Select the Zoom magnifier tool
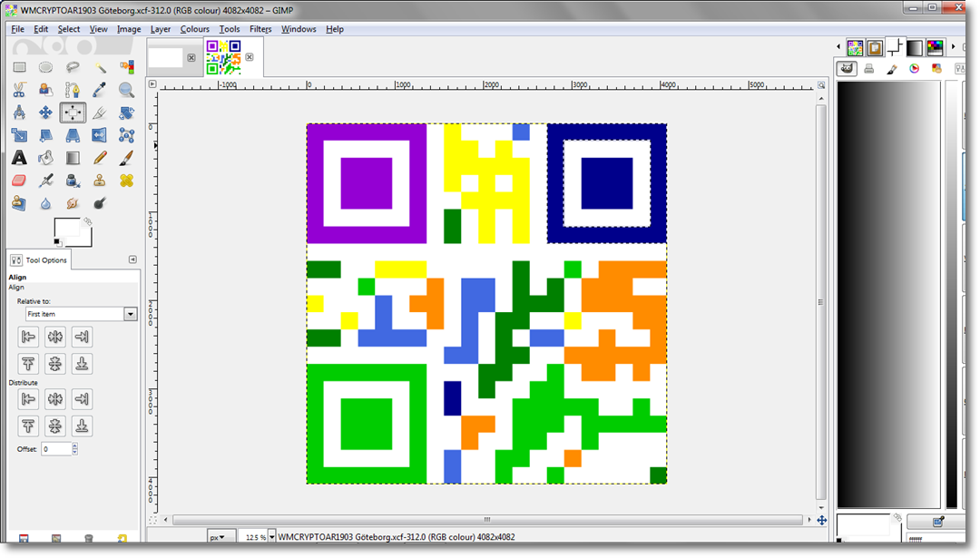This screenshot has width=980, height=558. click(126, 90)
